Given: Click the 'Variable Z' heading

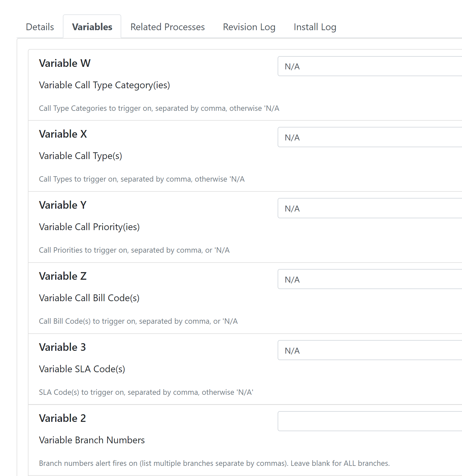Looking at the screenshot, I should (x=63, y=276).
